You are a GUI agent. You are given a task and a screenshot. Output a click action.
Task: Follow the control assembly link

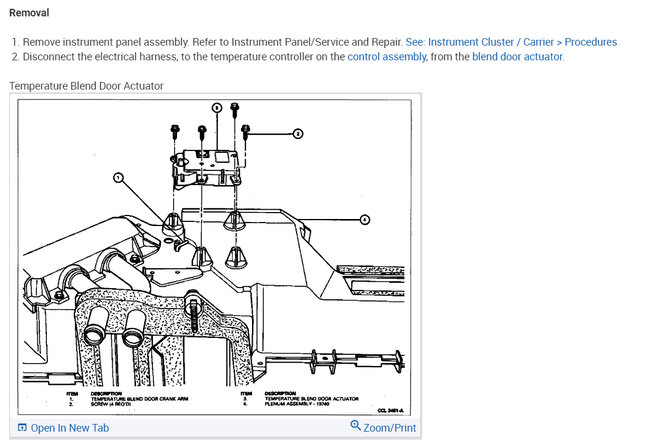tap(387, 57)
